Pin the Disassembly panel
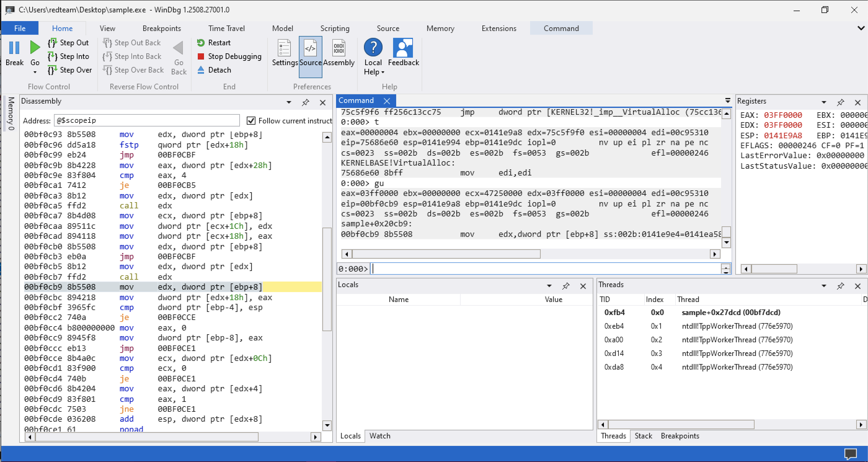This screenshot has height=462, width=868. click(305, 102)
